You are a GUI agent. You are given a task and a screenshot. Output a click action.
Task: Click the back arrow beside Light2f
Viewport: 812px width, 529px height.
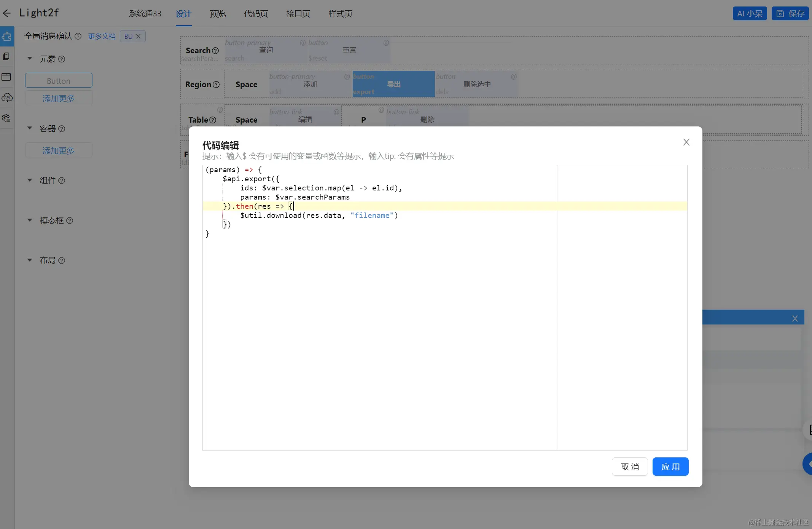[x=6, y=13]
